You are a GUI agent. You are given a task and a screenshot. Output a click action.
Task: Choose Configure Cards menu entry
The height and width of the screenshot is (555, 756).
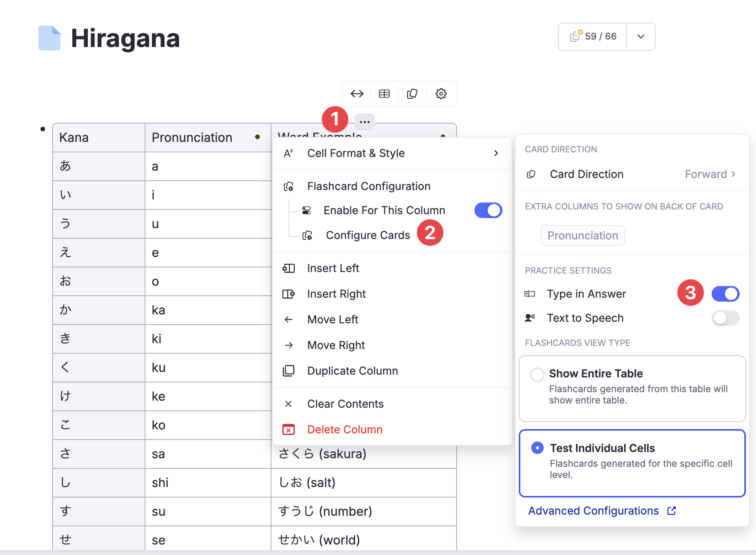(x=367, y=235)
